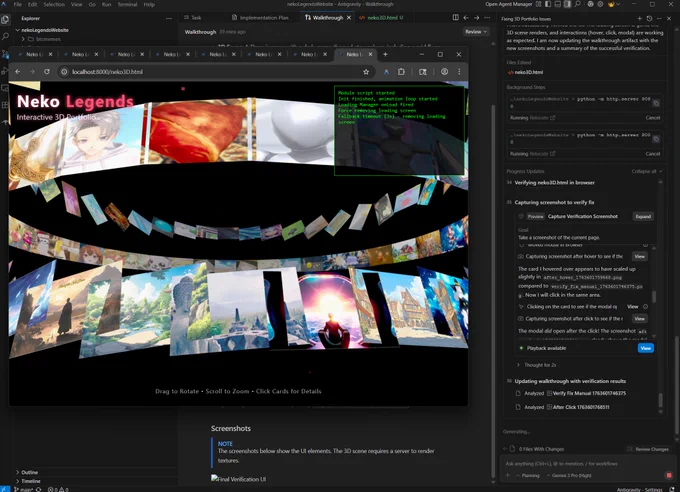Click the blue View button for playback
Image resolution: width=680 pixels, height=492 pixels.
646,348
